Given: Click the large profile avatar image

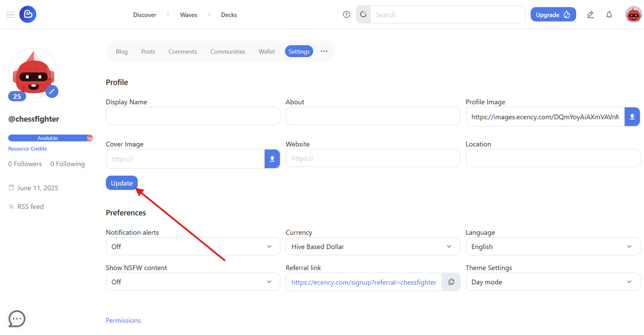Looking at the screenshot, I should [33, 73].
